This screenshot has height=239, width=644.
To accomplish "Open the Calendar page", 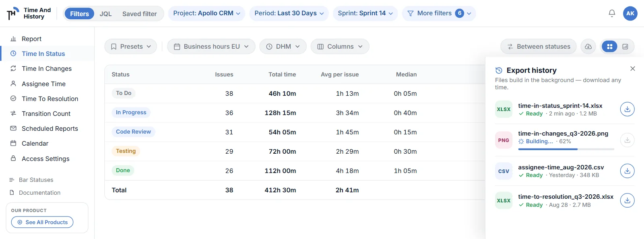I will pyautogui.click(x=47, y=143).
